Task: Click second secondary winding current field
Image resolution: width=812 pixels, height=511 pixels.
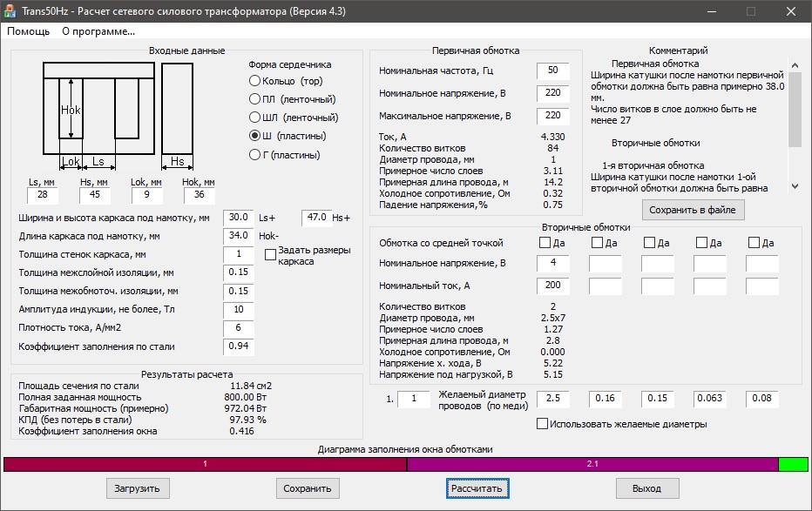Action: tap(606, 286)
